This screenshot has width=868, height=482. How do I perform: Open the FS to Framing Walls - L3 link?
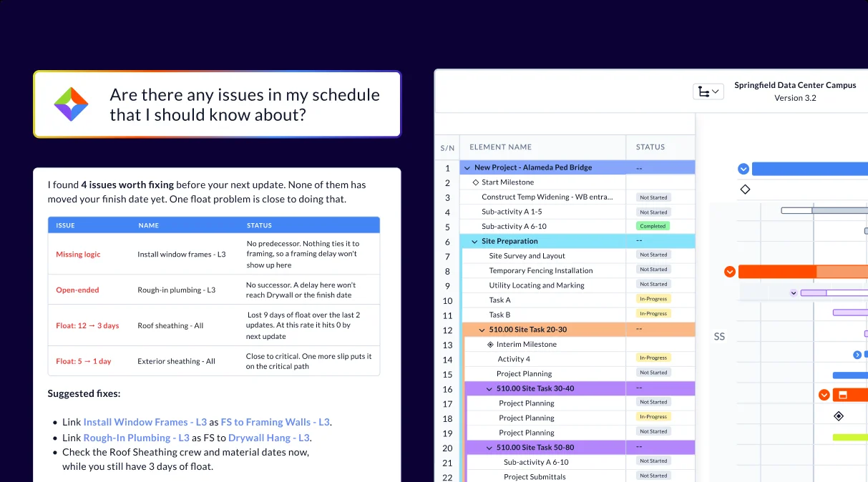[x=275, y=422]
